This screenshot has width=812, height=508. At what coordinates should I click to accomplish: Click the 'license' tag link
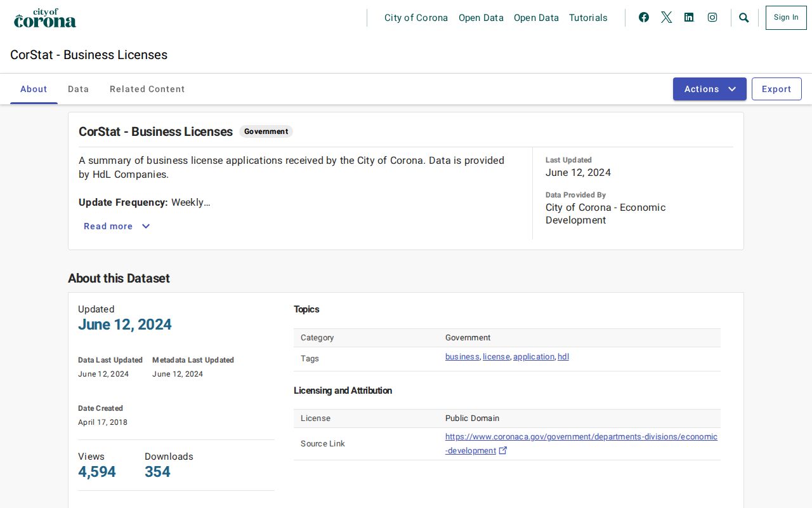[x=496, y=357]
